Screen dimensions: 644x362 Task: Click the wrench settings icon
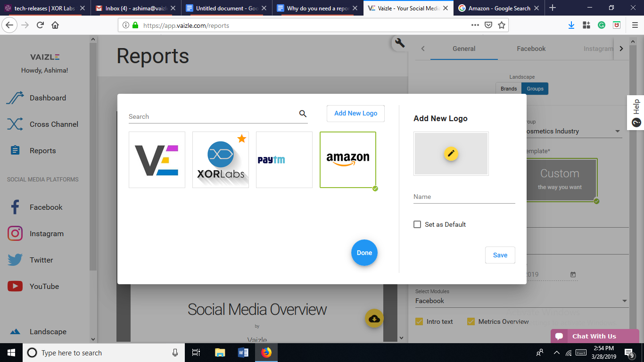click(x=400, y=43)
